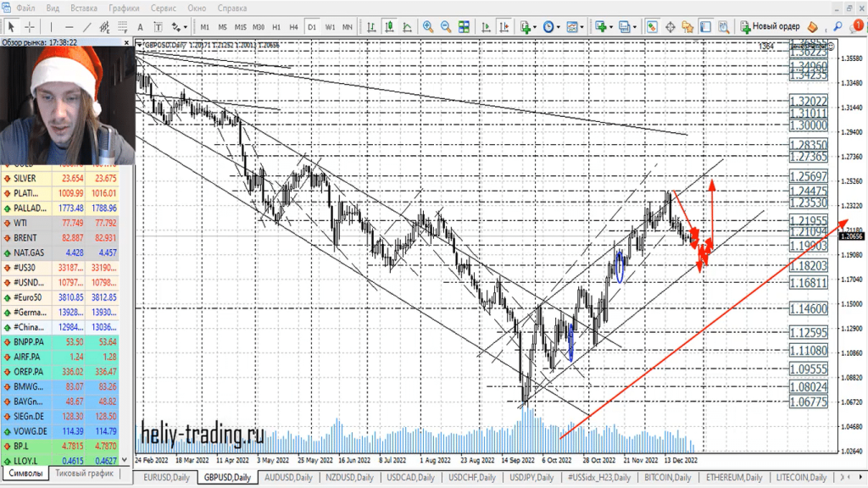The image size is (868, 488).
Task: Open the Сервис menu
Action: pyautogui.click(x=163, y=8)
